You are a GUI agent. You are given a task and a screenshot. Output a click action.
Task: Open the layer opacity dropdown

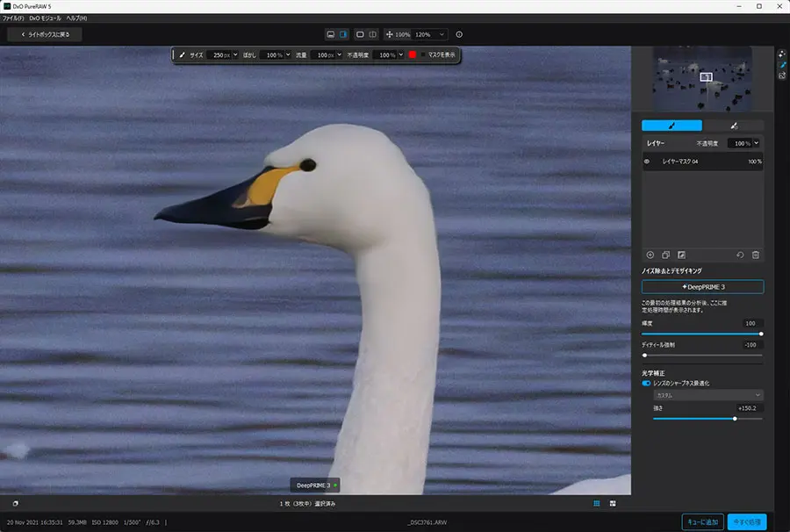[757, 143]
